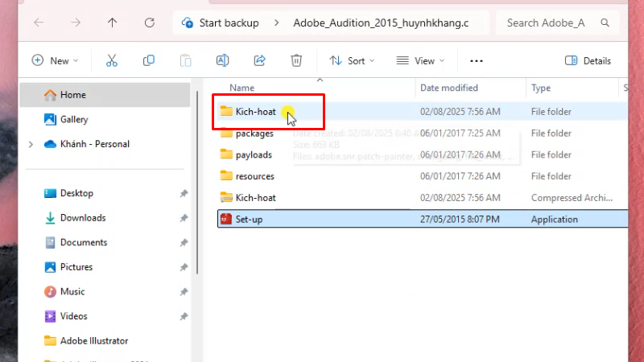Viewport: 644px width, 362px height.
Task: Select the packages folder
Action: [422, 134]
